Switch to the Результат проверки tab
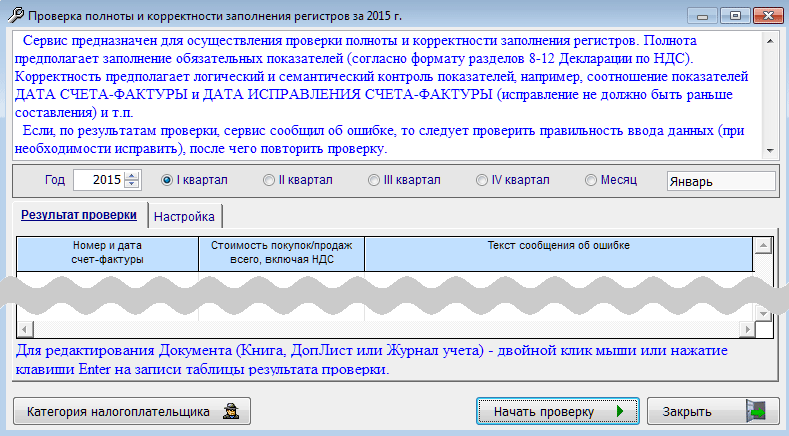789x436 pixels. pyautogui.click(x=79, y=215)
